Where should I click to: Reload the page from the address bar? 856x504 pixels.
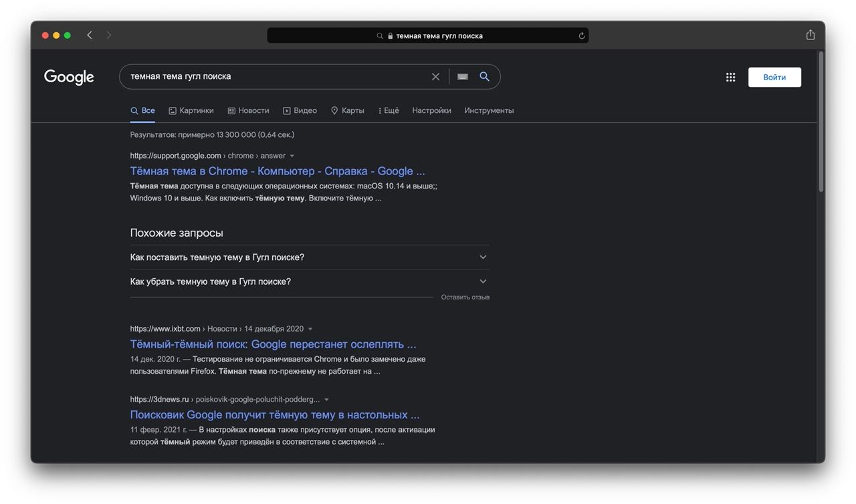click(x=582, y=36)
